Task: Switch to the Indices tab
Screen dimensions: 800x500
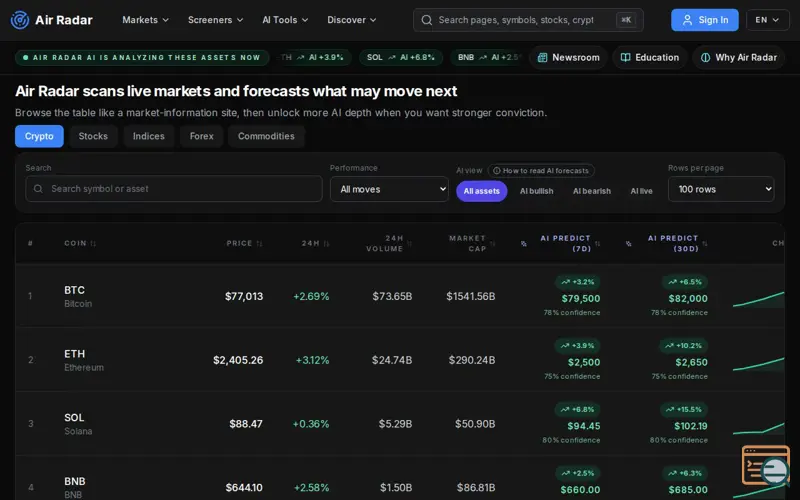Action: (148, 136)
